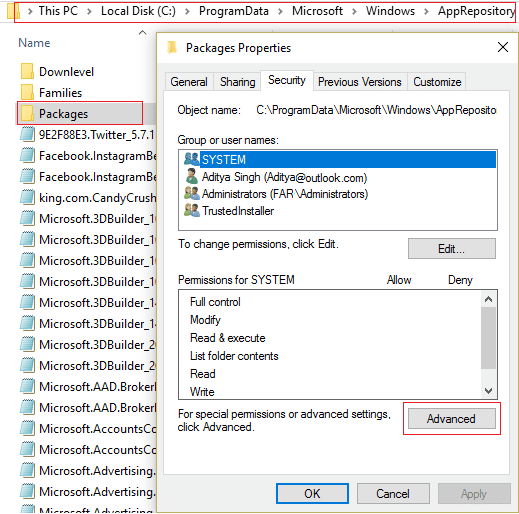Image resolution: width=519 pixels, height=514 pixels.
Task: Select the Families folder name
Action: tap(60, 93)
